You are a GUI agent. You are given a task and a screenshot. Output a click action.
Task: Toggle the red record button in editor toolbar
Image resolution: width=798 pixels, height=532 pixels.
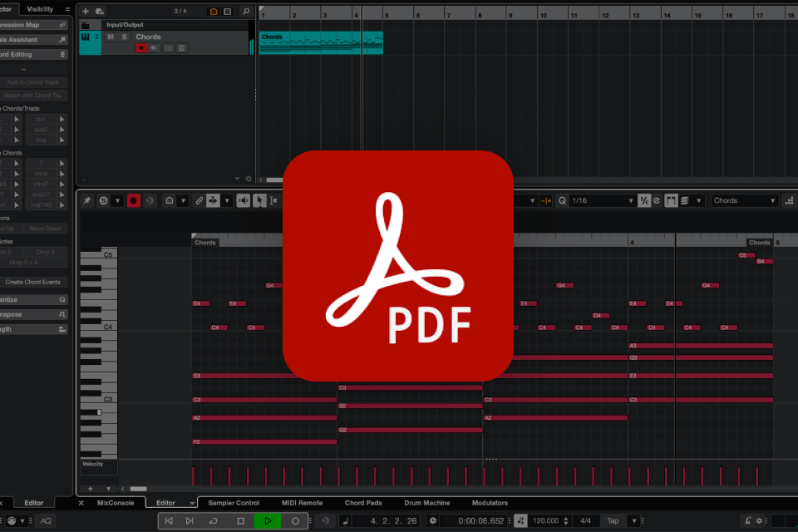click(133, 200)
